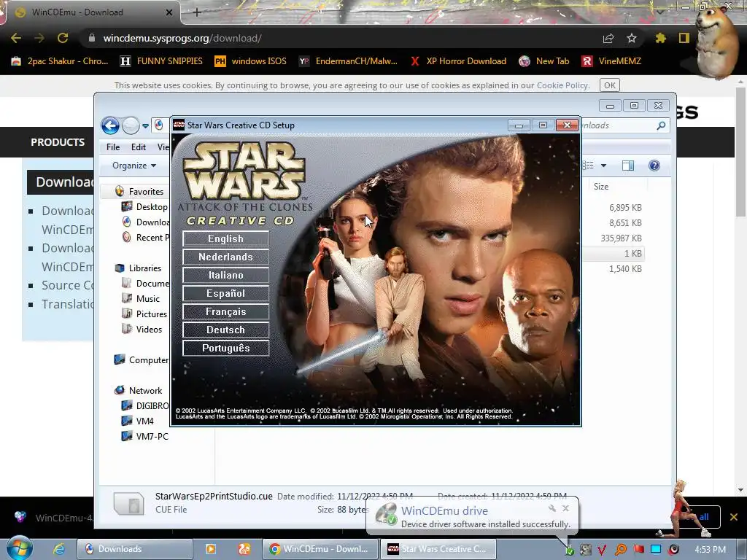Open new Chrome tab plus button
Image resolution: width=747 pixels, height=560 pixels.
coord(197,12)
